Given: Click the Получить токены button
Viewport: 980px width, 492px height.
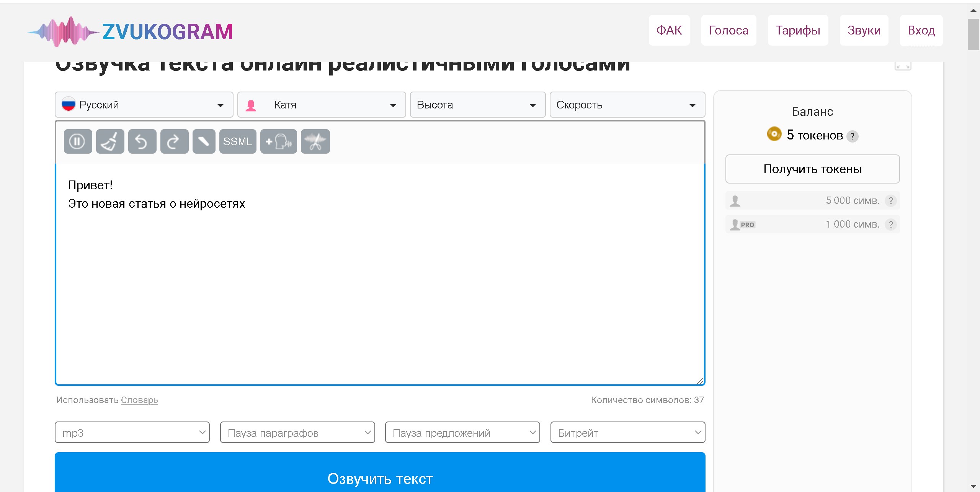Looking at the screenshot, I should 812,169.
